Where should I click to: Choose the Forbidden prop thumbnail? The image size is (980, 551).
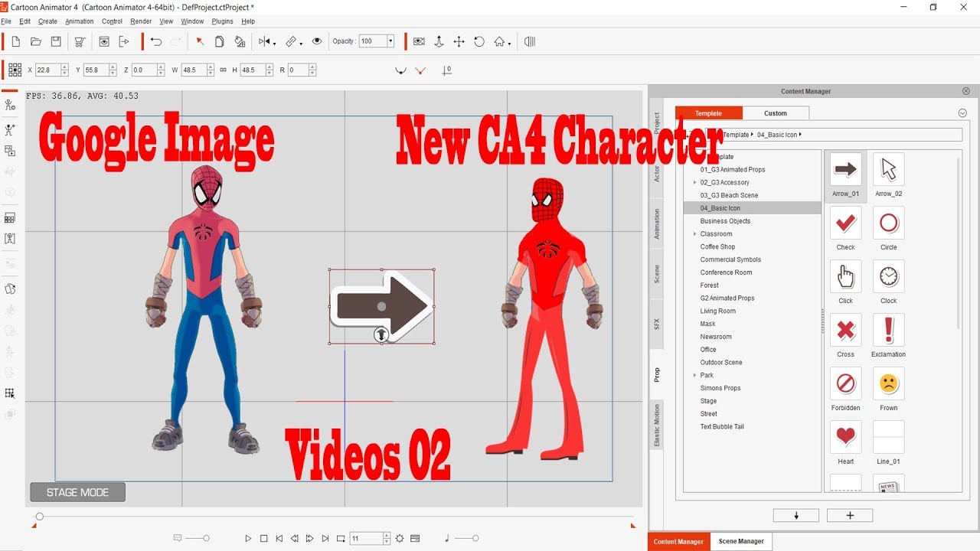click(x=846, y=384)
